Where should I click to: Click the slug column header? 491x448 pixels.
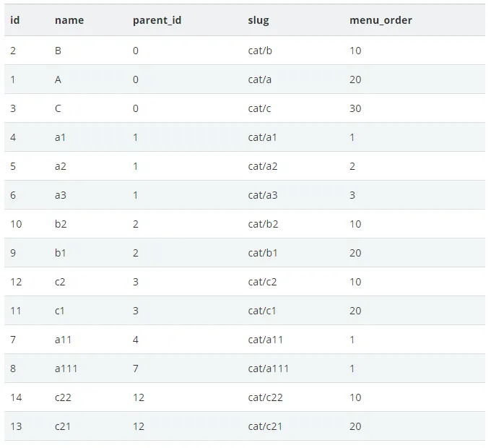coord(258,20)
